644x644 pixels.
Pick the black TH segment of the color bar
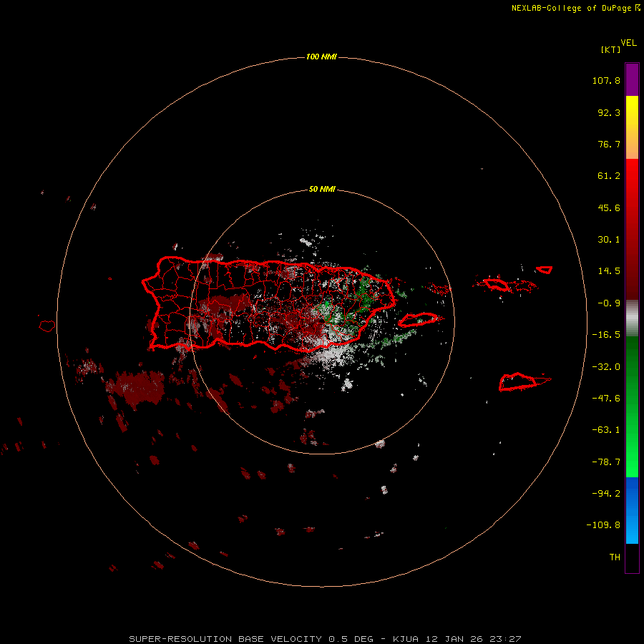pyautogui.click(x=632, y=557)
